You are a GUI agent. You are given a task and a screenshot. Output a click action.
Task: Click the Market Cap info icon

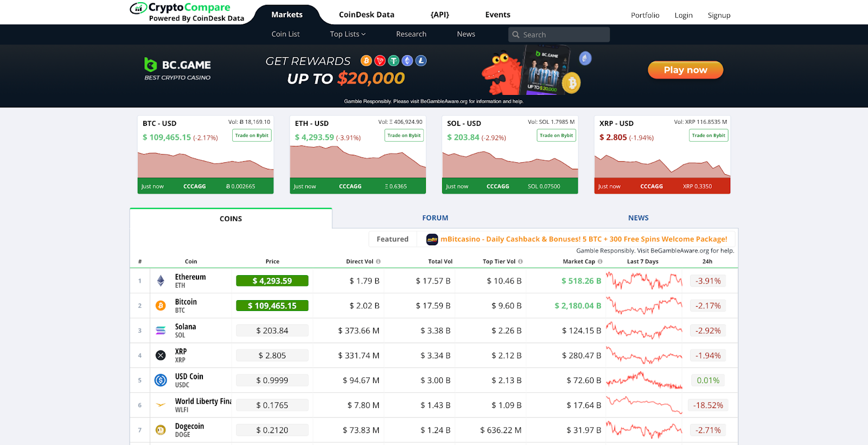[600, 262]
